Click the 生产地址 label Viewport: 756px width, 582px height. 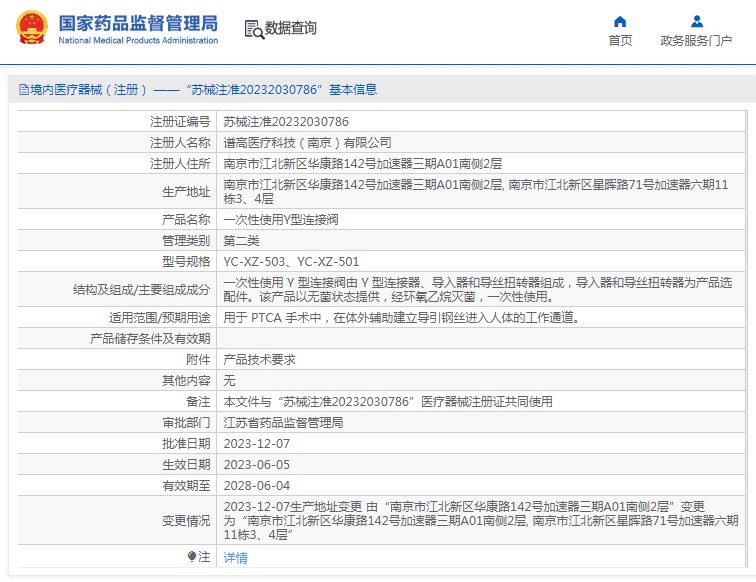(x=186, y=191)
